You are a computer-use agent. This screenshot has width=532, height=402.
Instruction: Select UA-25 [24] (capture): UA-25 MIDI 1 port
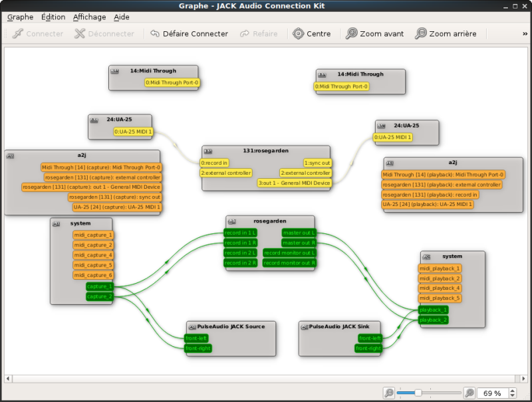pyautogui.click(x=117, y=207)
